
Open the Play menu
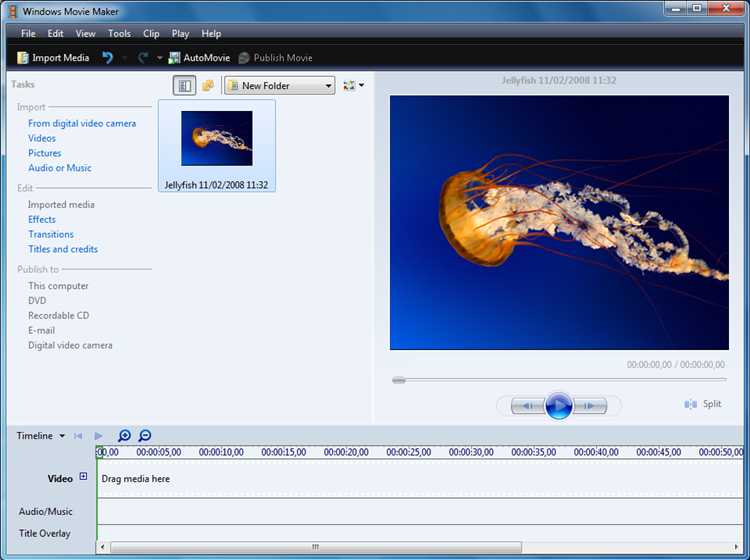coord(180,33)
